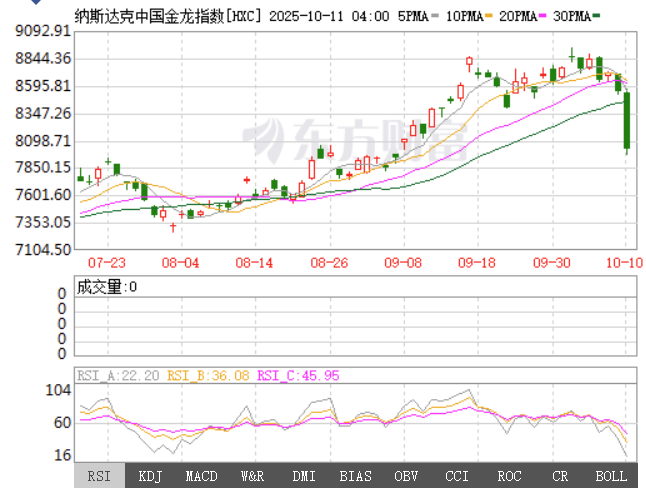Screen dimensions: 646x492
Task: Click the 7601.60 price axis label
Action: (x=43, y=195)
